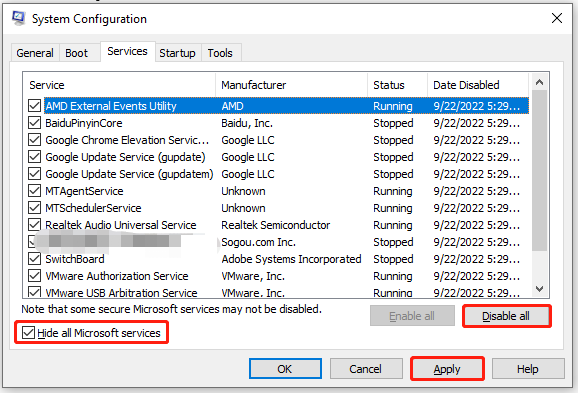Go to the Startup tab

pyautogui.click(x=177, y=53)
